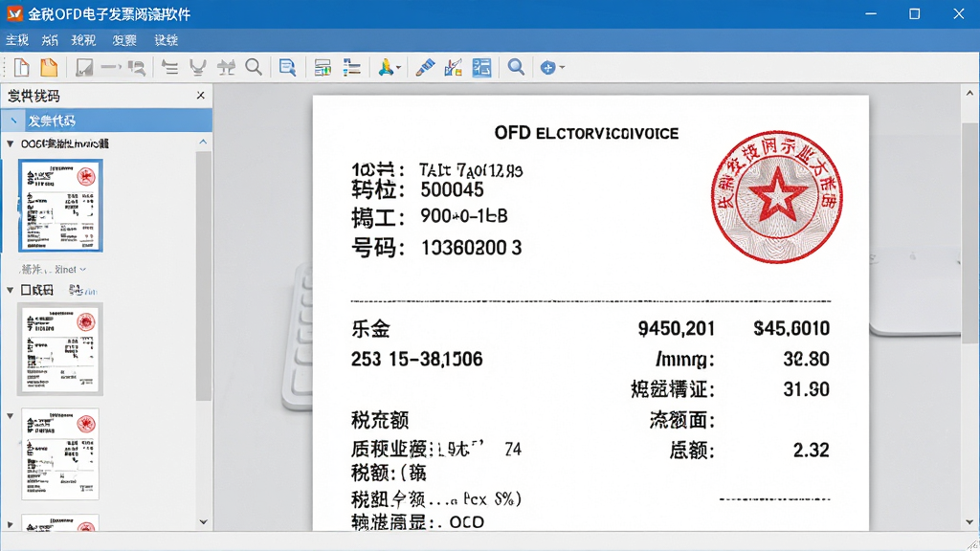Click the sidebar panel title 发票代码

pyautogui.click(x=33, y=96)
